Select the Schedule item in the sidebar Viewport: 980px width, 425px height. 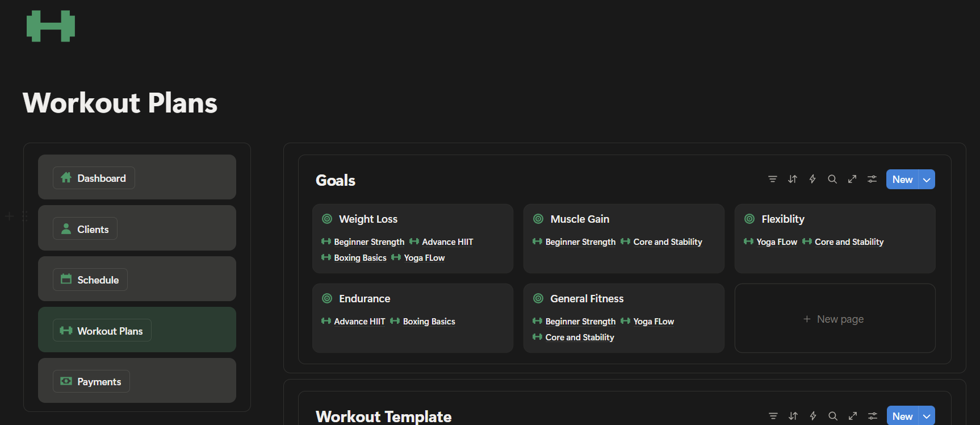pos(90,279)
